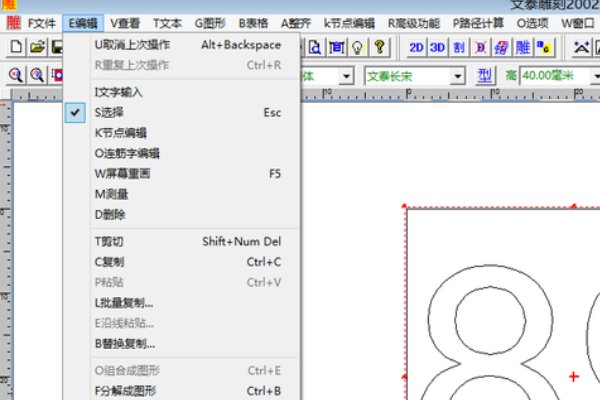Expand the 文泰长宋 font dropdown arrow

pyautogui.click(x=458, y=76)
